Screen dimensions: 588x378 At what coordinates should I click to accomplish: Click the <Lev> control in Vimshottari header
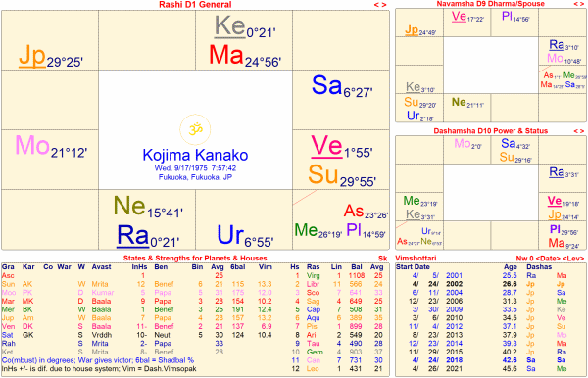click(573, 259)
